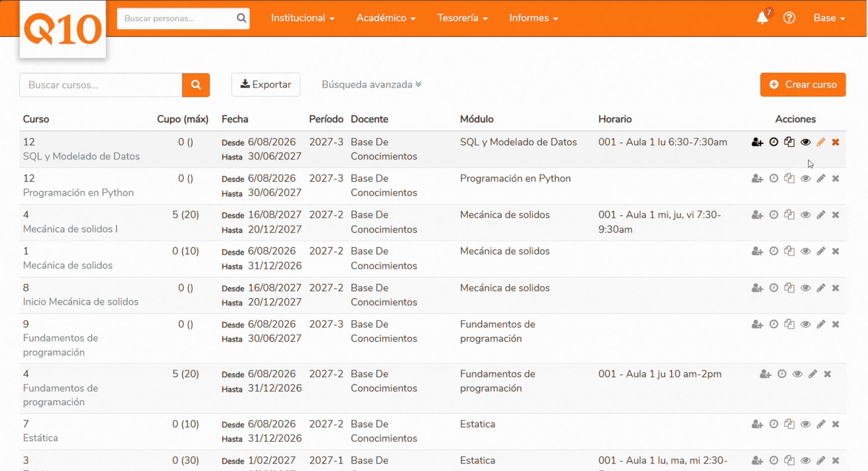This screenshot has width=868, height=471.
Task: Add students to Fundamentos de programación course 4
Action: click(765, 374)
